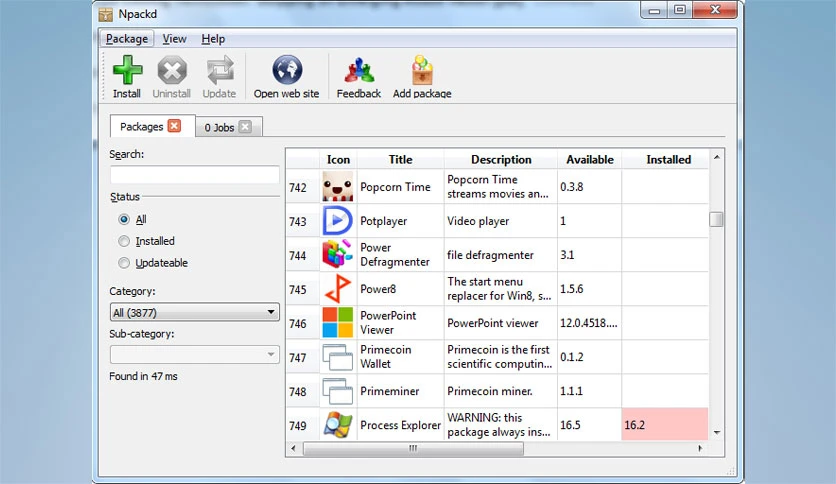Click the Process Explorer title cell
The height and width of the screenshot is (484, 836).
[400, 425]
